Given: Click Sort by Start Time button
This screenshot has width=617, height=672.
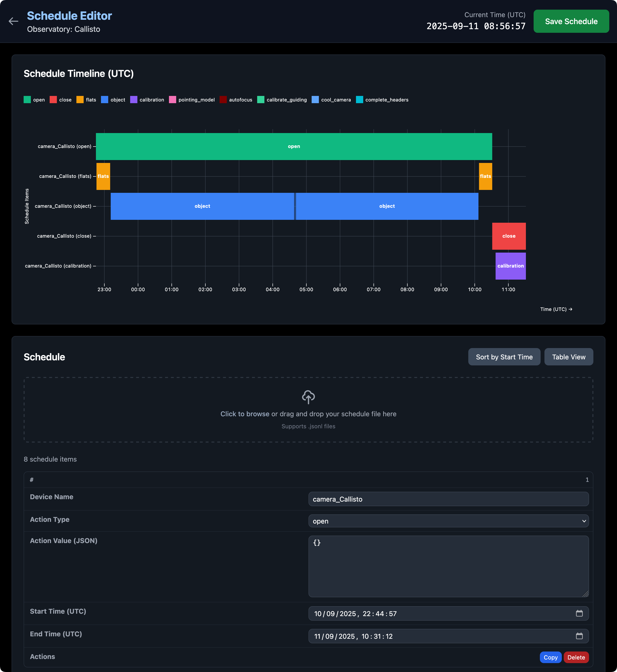Looking at the screenshot, I should [x=504, y=357].
